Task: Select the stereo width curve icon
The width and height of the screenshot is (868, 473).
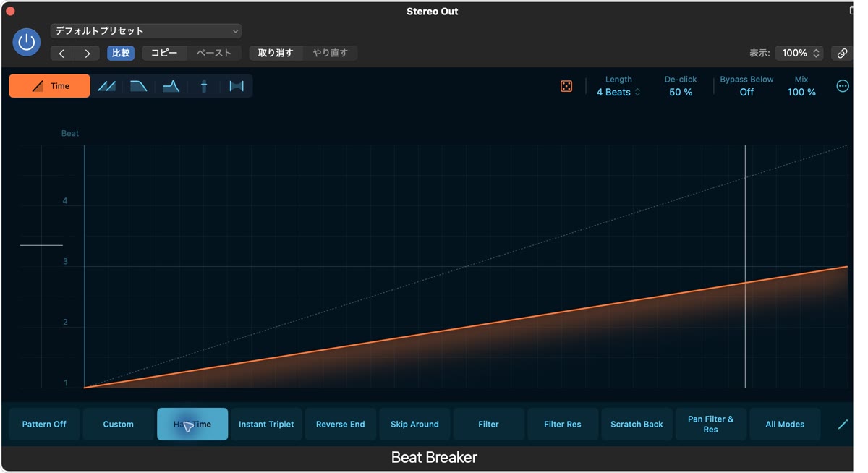Action: coord(237,86)
